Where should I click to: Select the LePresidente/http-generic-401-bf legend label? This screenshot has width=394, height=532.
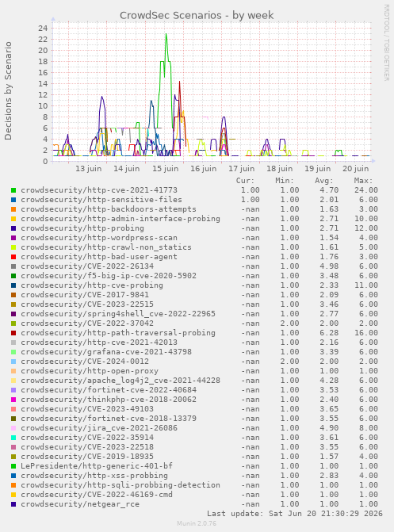pyautogui.click(x=97, y=466)
